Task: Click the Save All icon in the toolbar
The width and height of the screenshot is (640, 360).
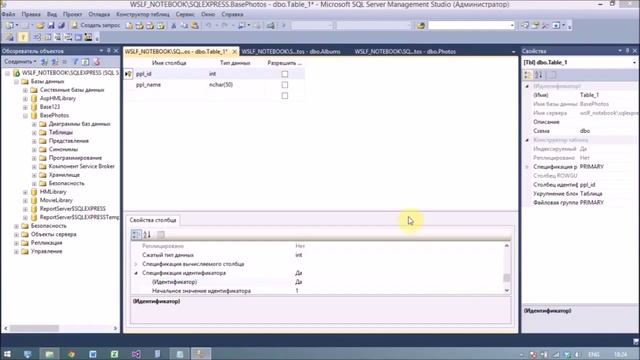Action: 61,25
